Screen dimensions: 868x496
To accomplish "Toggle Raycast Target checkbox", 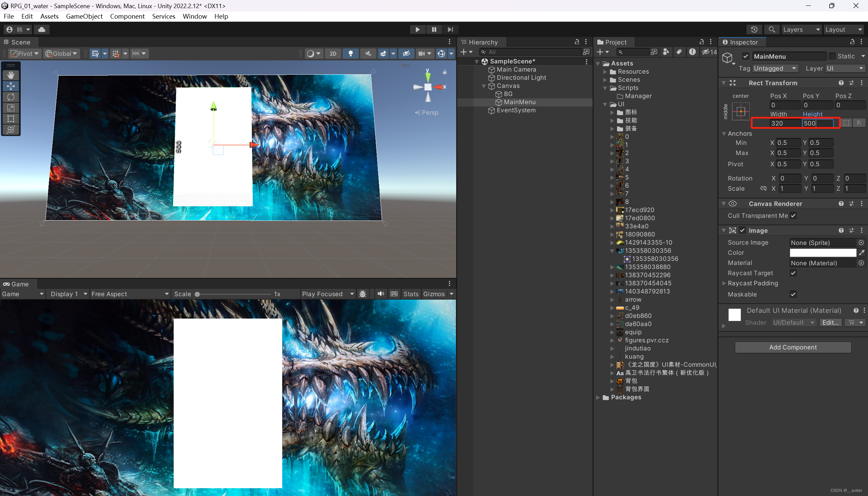I will click(793, 273).
